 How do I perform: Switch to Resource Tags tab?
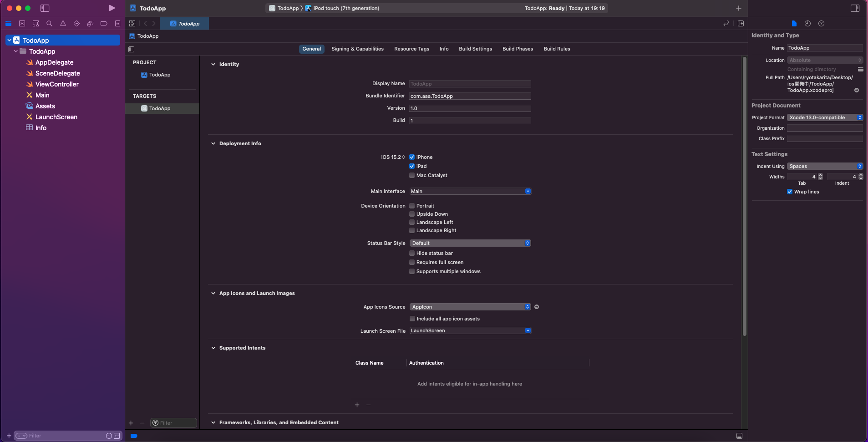click(x=411, y=49)
